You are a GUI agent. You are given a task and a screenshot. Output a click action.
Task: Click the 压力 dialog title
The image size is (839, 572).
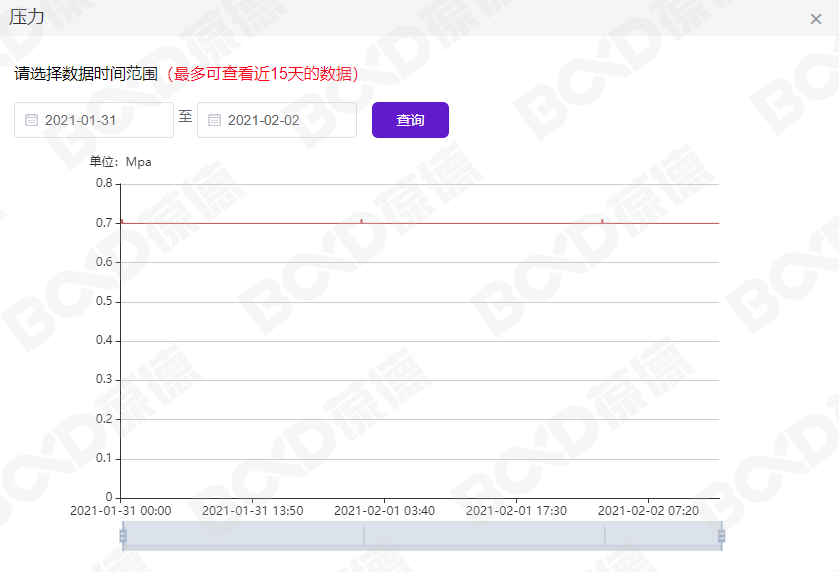click(x=27, y=18)
